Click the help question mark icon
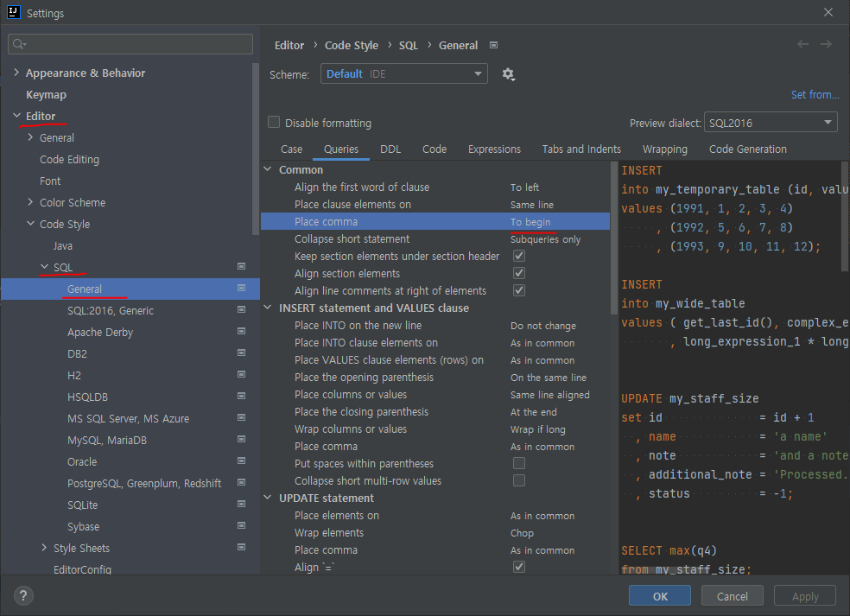Screen dimensions: 850x616 point(22,596)
